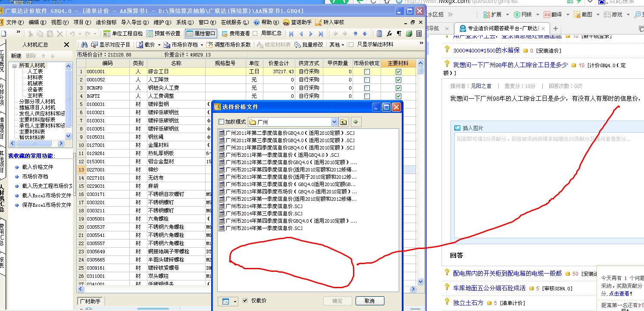
Task: Move item down with blue arrow
Action: click(x=365, y=34)
